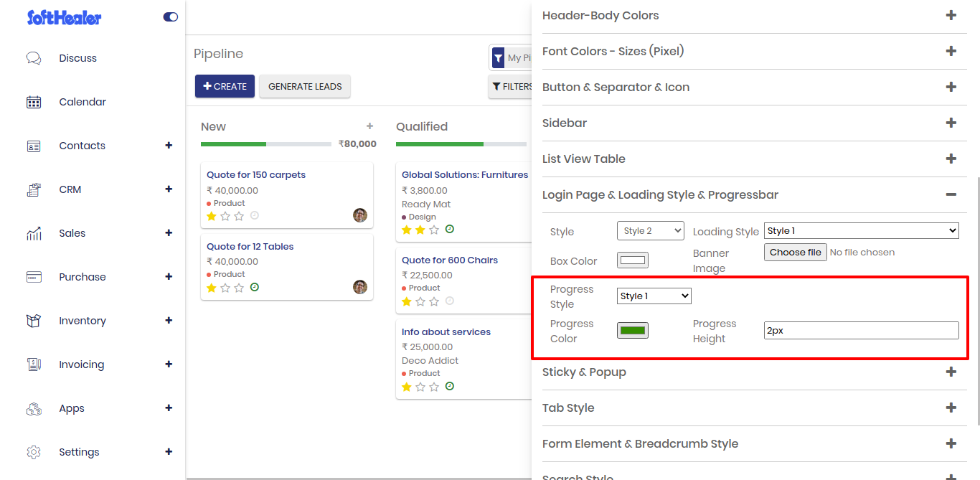This screenshot has width=980, height=480.
Task: Open the Calendar icon in sidebar
Action: pos(34,102)
